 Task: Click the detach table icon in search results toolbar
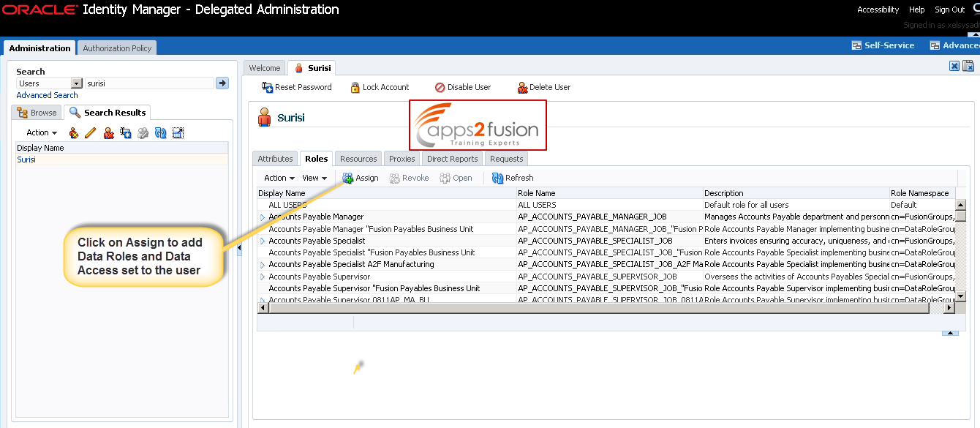(x=178, y=133)
